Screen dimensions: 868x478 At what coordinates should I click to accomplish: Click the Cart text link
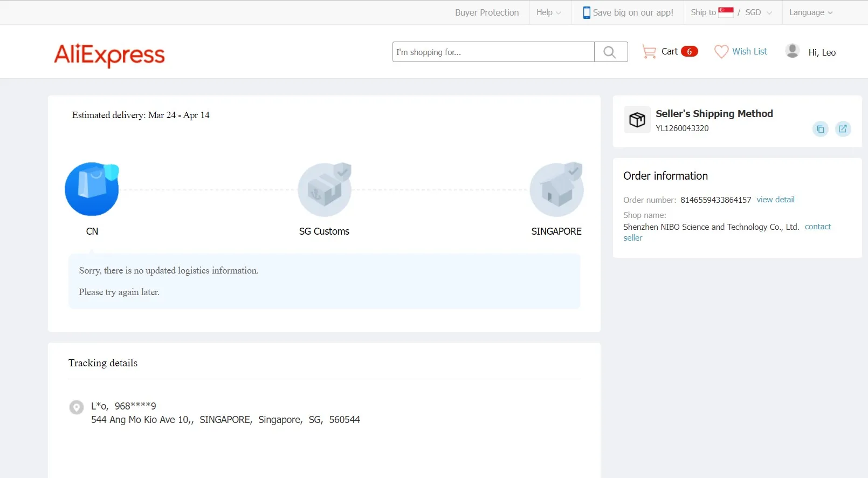pos(670,51)
